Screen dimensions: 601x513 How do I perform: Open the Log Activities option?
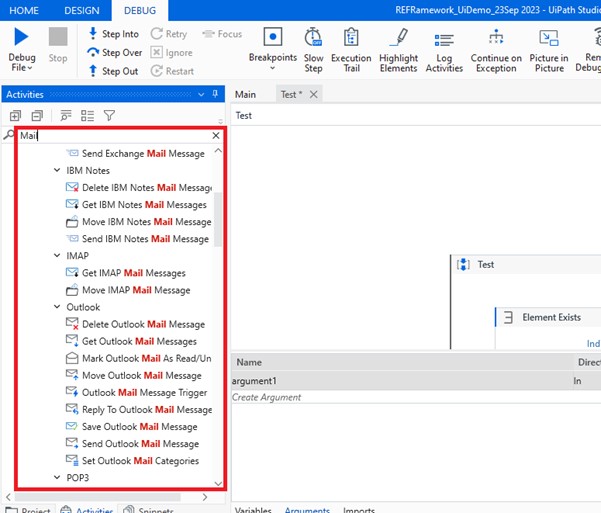tap(444, 38)
